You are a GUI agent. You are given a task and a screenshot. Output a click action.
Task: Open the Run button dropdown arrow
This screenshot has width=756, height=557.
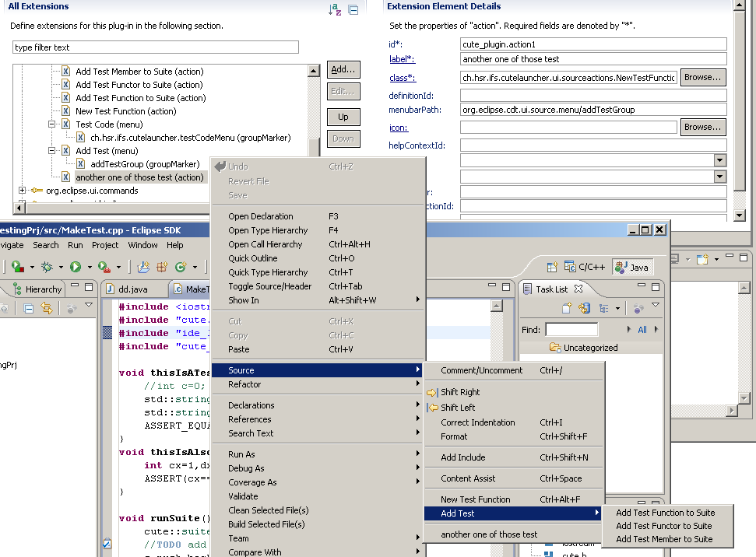point(90,267)
